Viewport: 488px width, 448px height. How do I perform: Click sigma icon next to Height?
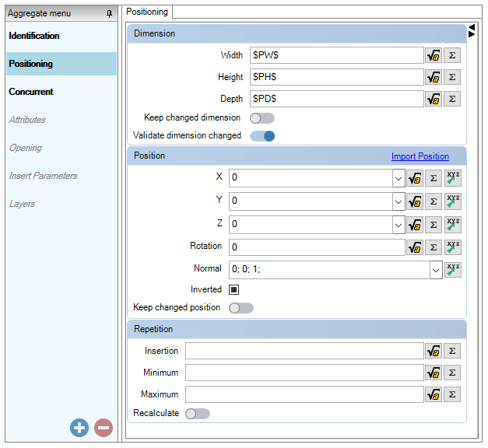click(452, 77)
